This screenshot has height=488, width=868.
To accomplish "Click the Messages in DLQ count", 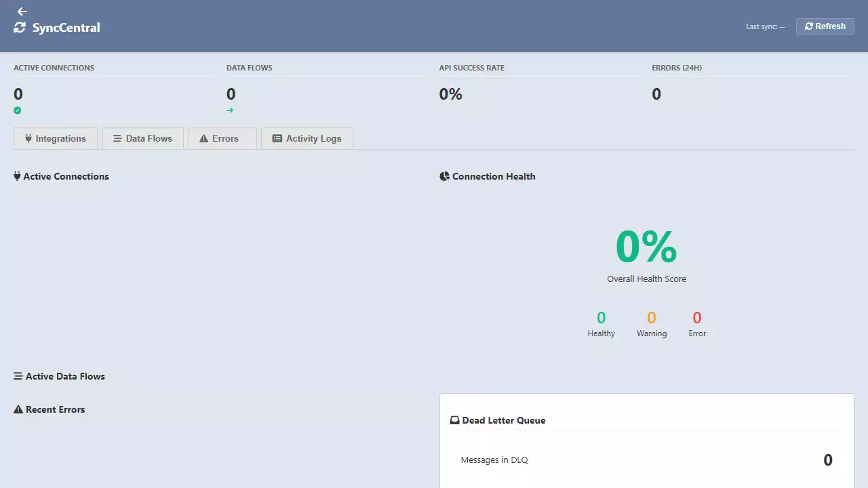I will (827, 460).
